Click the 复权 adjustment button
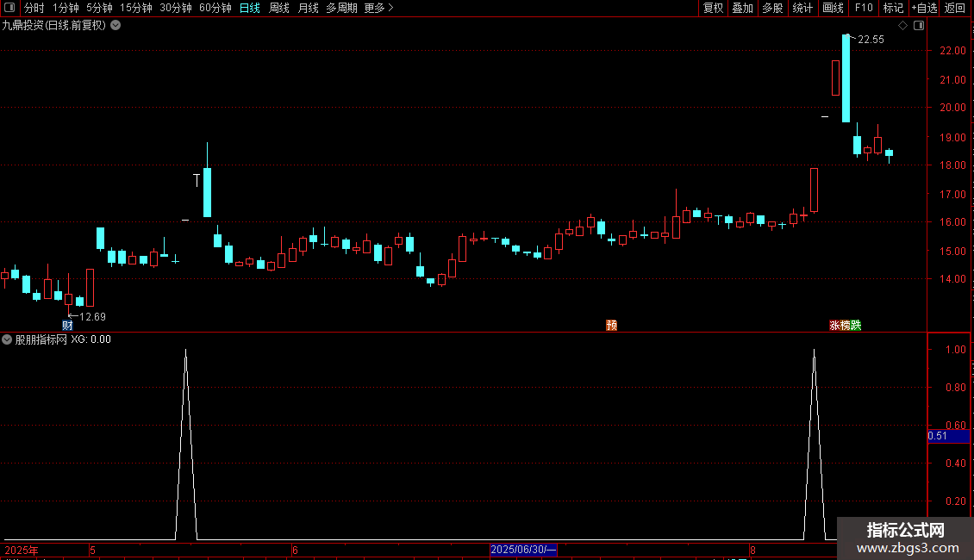 point(713,8)
